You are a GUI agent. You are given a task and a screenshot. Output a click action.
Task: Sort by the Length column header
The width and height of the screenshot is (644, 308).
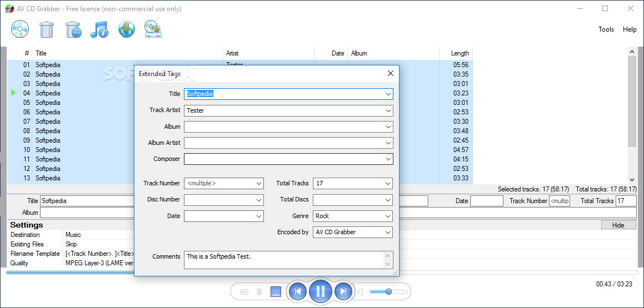tap(456, 53)
